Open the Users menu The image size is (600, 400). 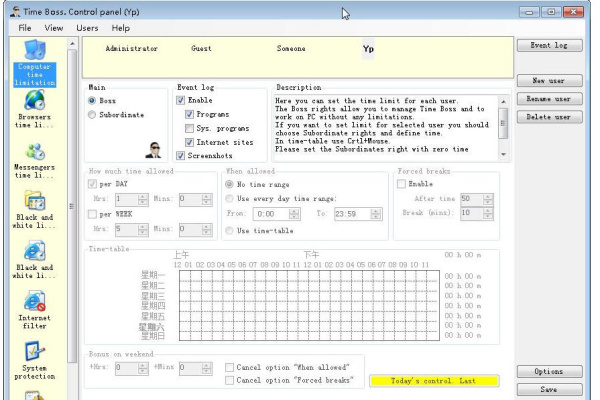click(x=87, y=28)
